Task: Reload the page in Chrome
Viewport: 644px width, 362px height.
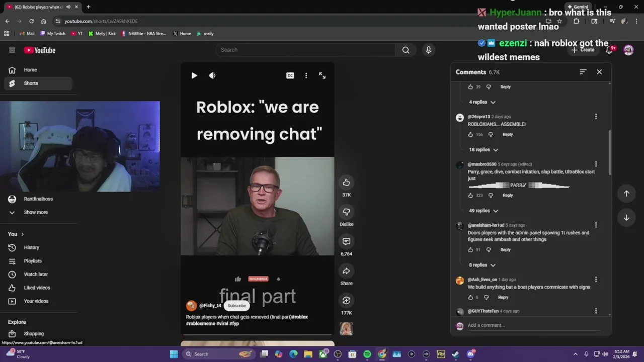Action: [31, 21]
